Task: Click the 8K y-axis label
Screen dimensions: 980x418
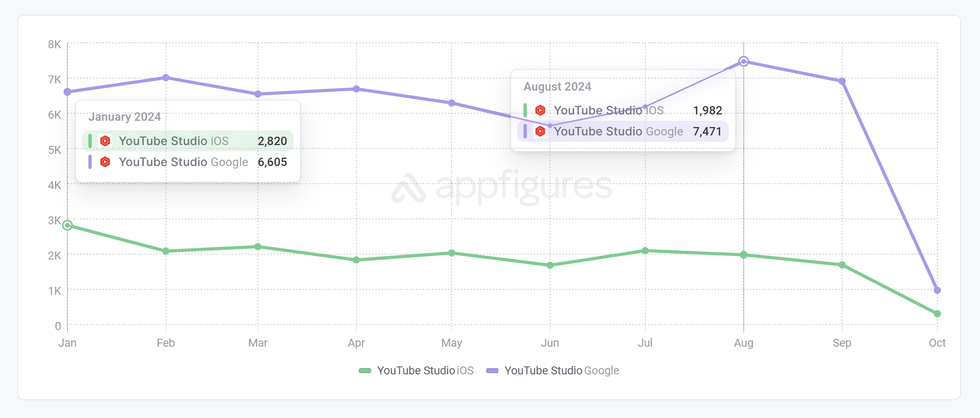Action: click(x=54, y=44)
